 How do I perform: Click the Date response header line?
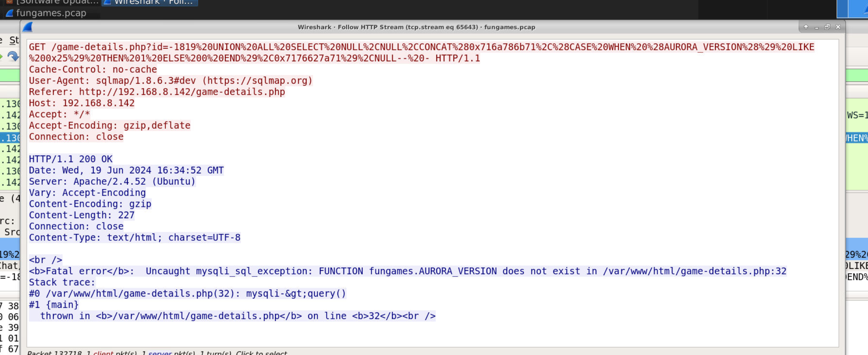point(126,170)
